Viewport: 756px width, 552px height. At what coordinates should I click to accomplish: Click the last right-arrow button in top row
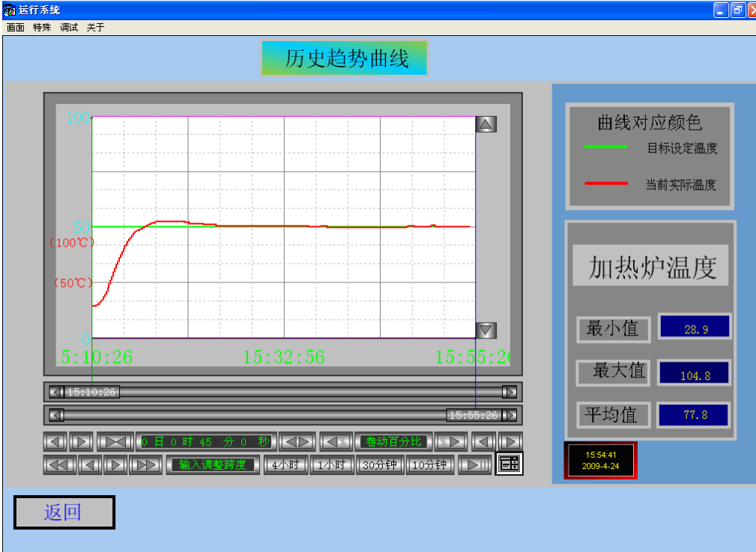[510, 442]
